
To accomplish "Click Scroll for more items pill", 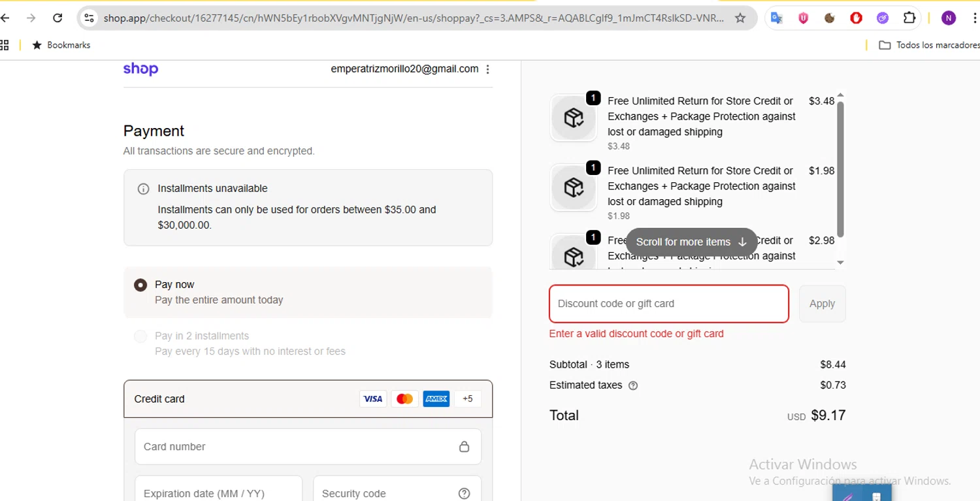I will (691, 242).
